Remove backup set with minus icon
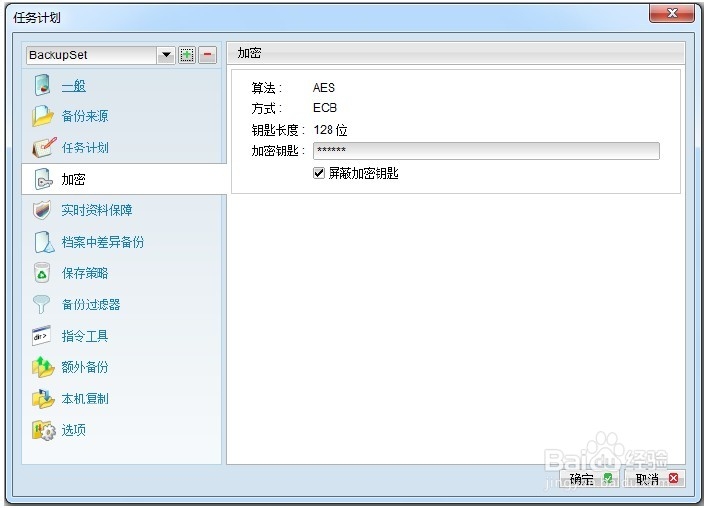The width and height of the screenshot is (710, 508). (x=207, y=55)
